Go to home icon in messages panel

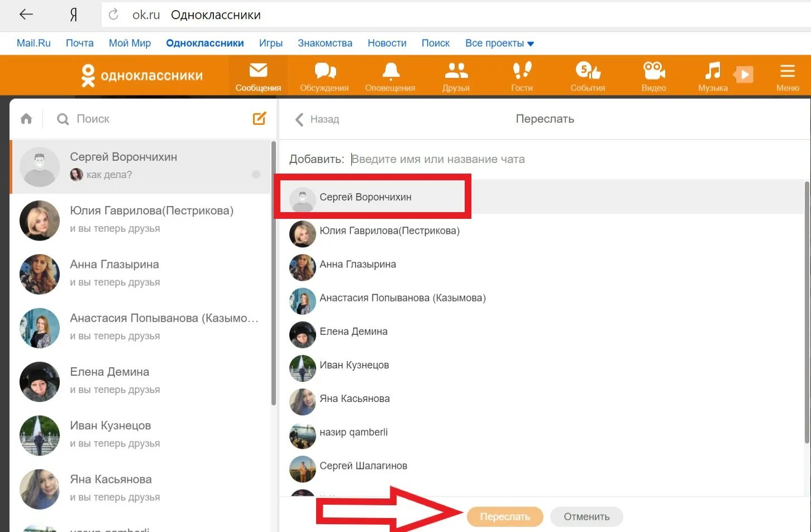coord(26,119)
